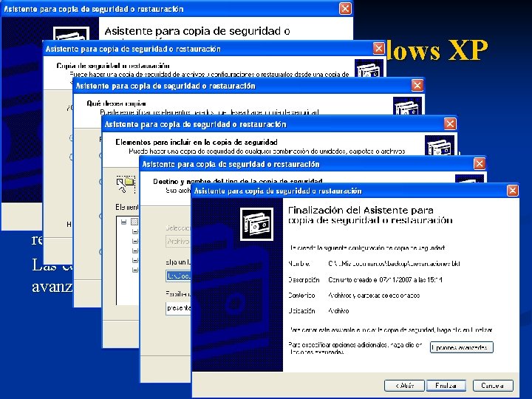Close the Elementos para incluir wizard window

[450, 124]
